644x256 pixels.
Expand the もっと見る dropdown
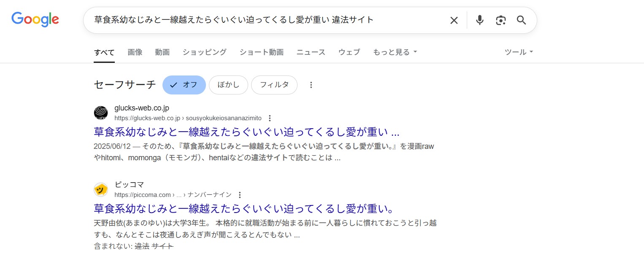click(394, 52)
